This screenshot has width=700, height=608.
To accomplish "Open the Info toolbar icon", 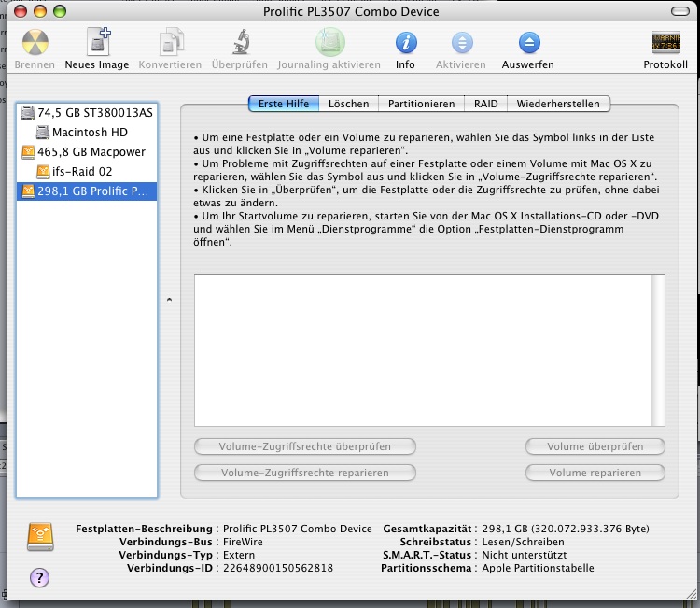I will coord(406,43).
